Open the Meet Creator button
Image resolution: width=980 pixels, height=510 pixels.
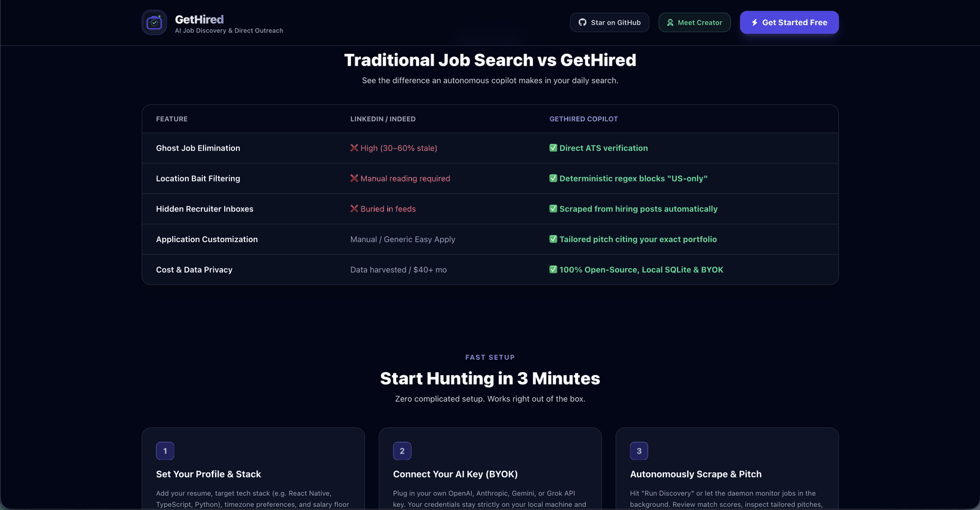coord(695,23)
